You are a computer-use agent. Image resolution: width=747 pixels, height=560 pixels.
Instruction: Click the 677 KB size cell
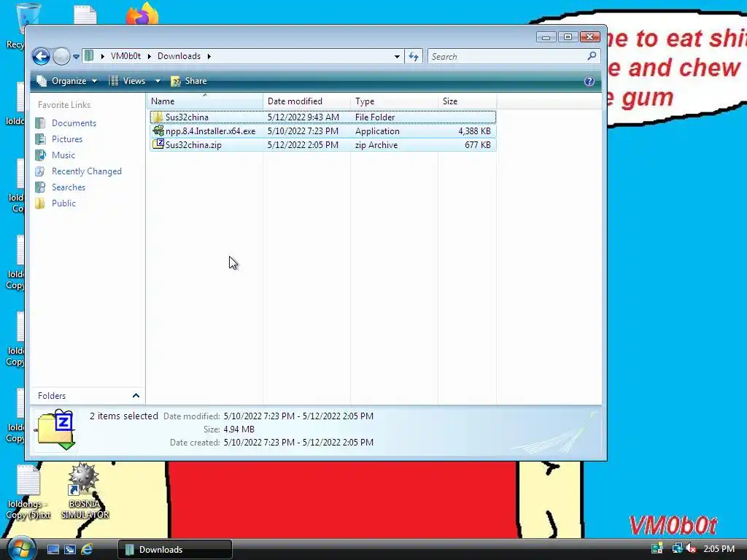pos(478,145)
